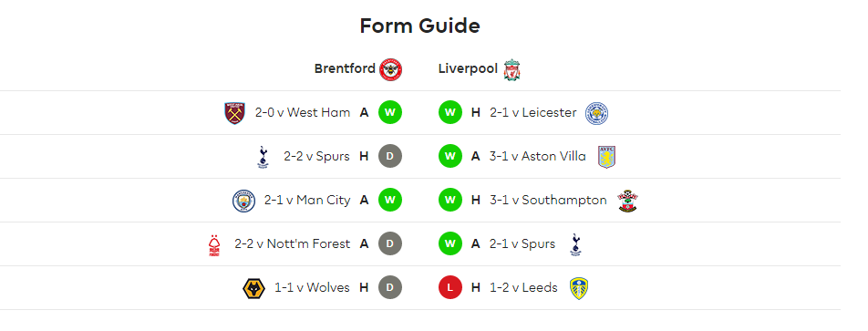Select the Man City badge icon
This screenshot has height=331, width=868.
[x=243, y=201]
